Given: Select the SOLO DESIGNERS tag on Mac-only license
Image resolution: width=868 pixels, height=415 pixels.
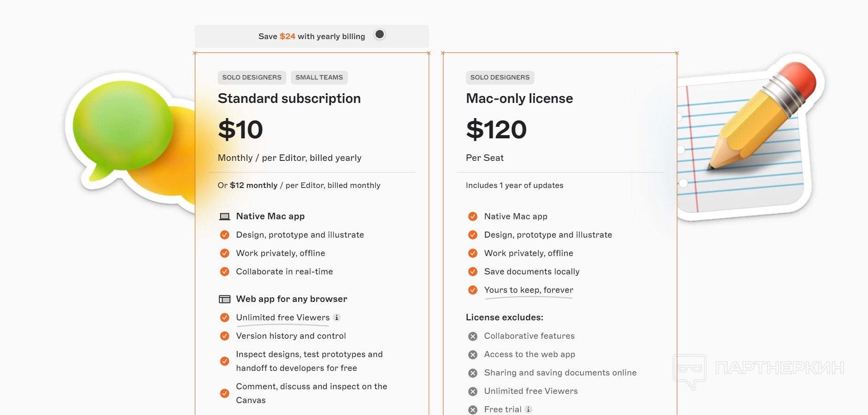Looking at the screenshot, I should click(x=500, y=77).
